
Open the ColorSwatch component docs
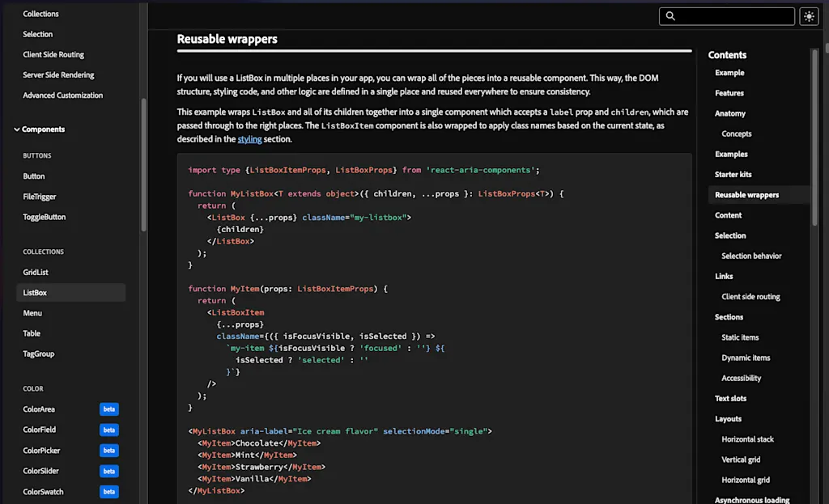click(x=43, y=492)
